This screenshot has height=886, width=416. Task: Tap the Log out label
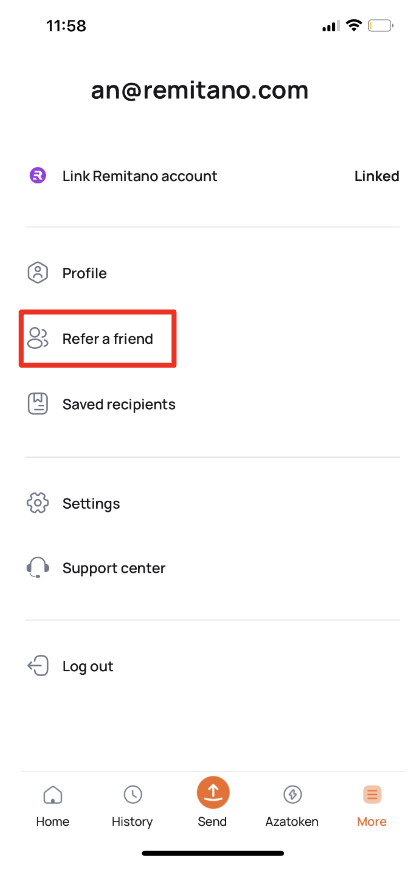[88, 666]
